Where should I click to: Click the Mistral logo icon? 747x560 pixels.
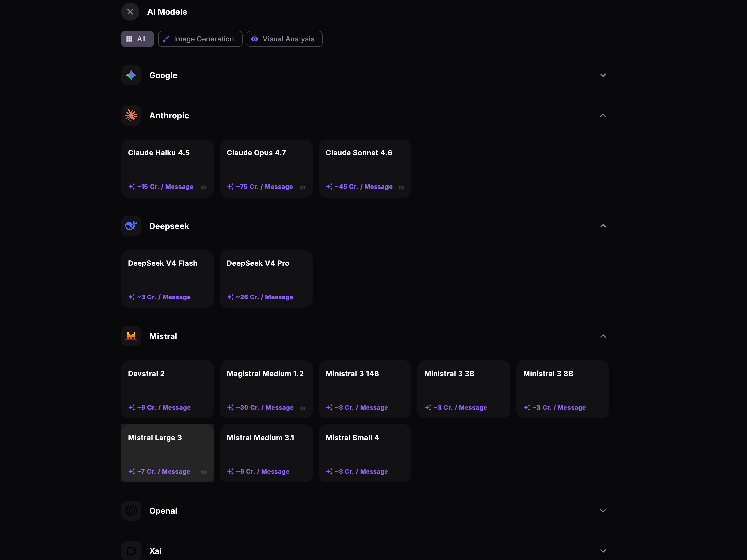point(131,336)
